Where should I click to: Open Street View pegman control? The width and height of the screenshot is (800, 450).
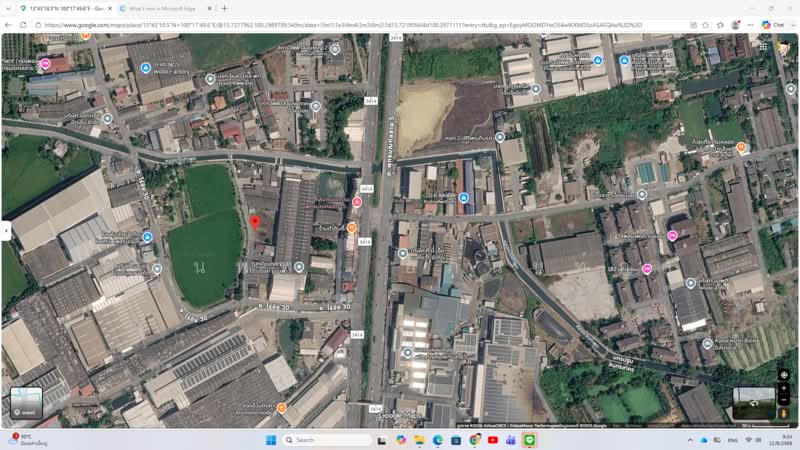click(x=784, y=413)
